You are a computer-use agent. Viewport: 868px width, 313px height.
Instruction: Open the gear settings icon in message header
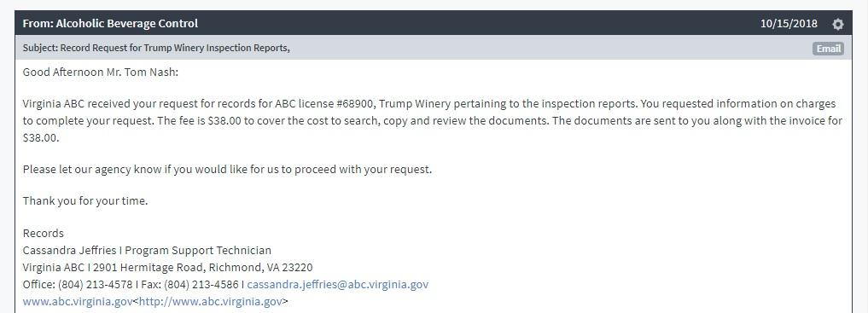click(838, 24)
